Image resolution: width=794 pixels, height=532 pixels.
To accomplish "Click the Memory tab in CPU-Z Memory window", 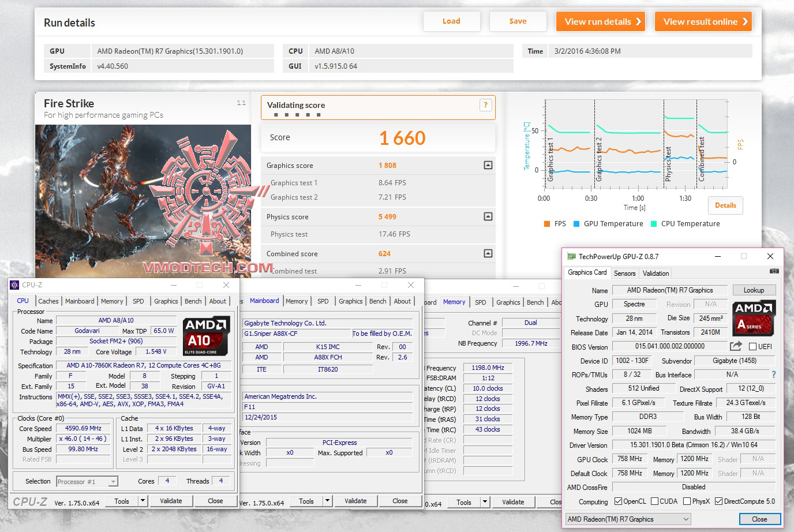I will pos(454,302).
